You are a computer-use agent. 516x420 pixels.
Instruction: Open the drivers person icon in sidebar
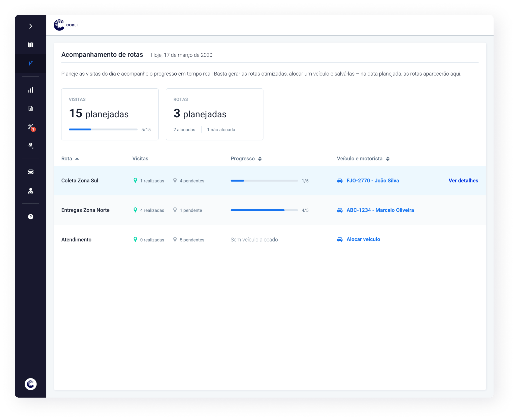point(30,191)
